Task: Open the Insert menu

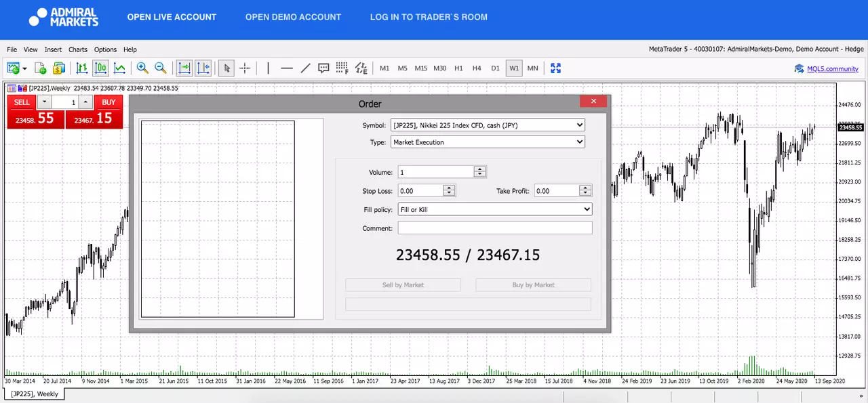Action: tap(53, 49)
